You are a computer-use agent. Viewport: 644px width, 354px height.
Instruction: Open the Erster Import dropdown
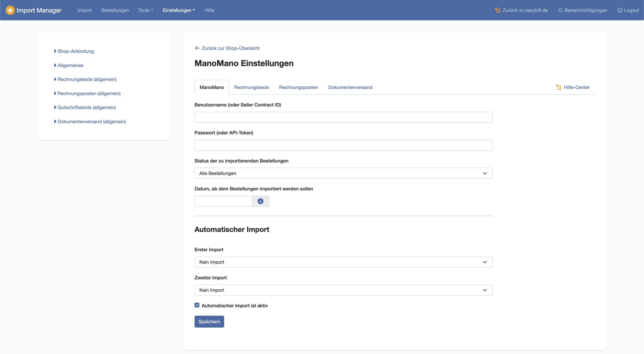coord(343,262)
